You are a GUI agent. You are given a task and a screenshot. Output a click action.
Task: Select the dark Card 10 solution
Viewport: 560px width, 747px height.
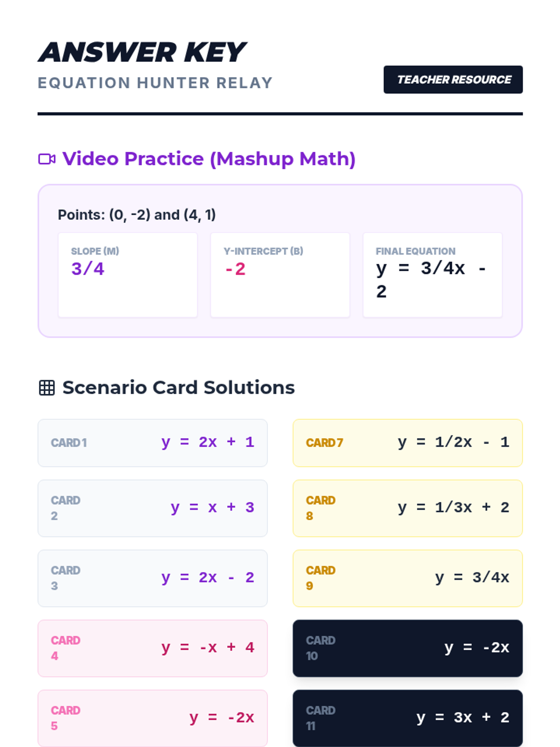click(407, 648)
